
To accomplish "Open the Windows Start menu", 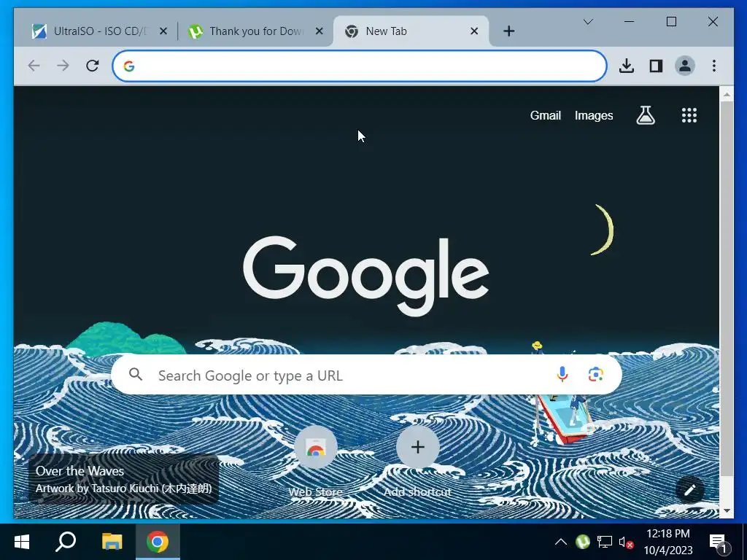I will pyautogui.click(x=22, y=542).
